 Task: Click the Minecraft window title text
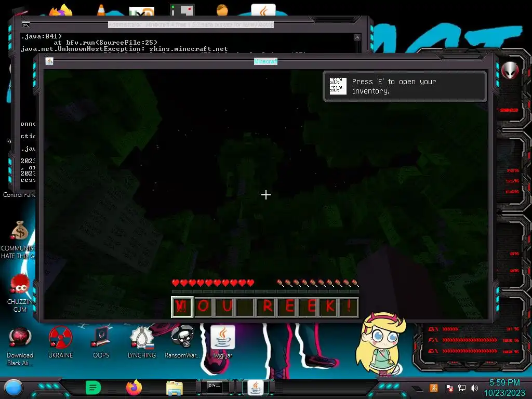pyautogui.click(x=265, y=61)
